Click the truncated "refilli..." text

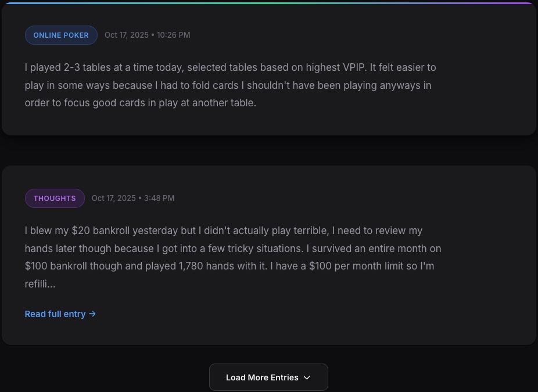[40, 284]
